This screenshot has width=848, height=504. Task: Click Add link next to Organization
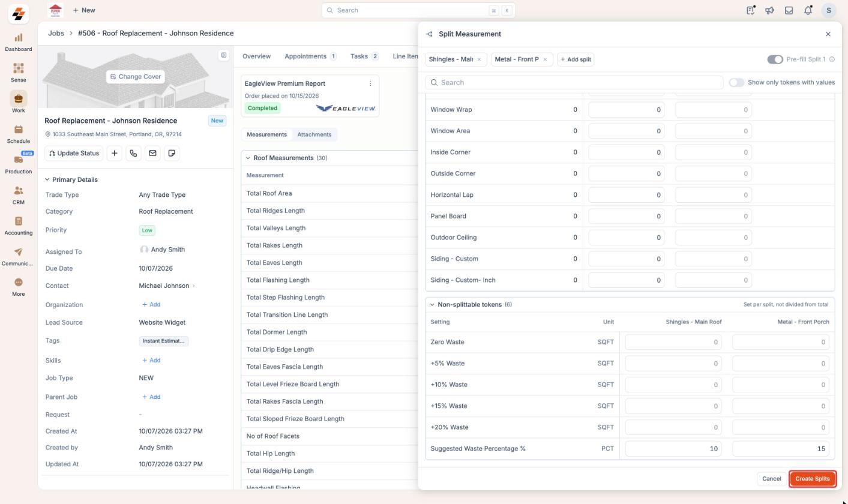tap(151, 305)
